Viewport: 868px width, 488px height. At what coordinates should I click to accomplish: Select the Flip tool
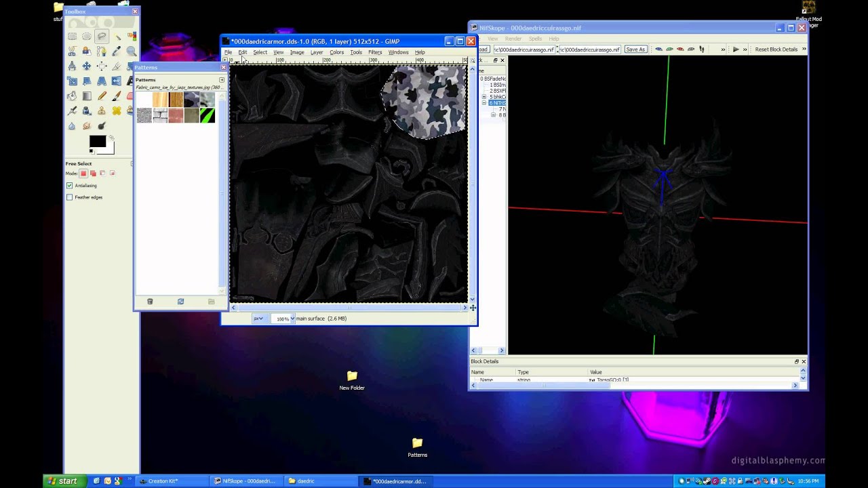pos(117,81)
